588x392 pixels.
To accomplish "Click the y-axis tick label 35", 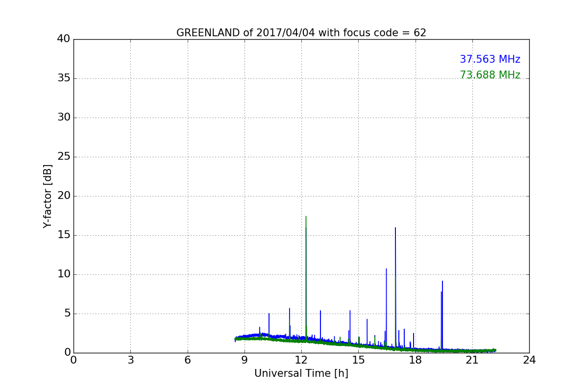I will (63, 78).
